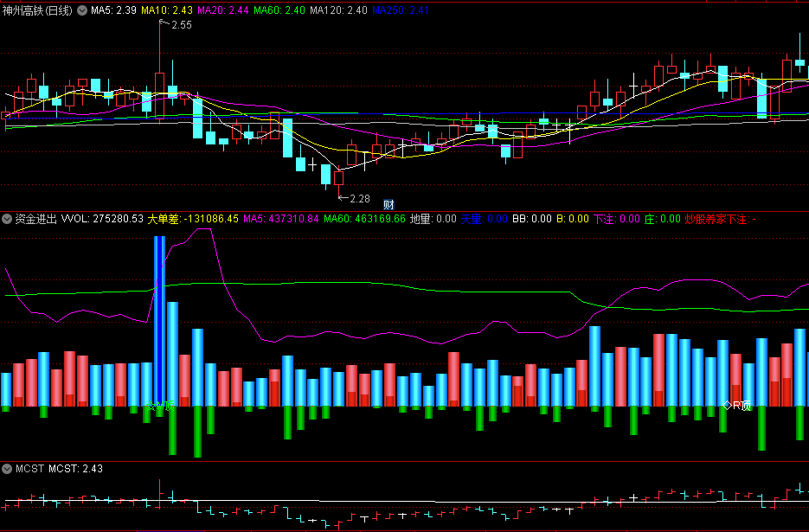The image size is (809, 532).
Task: Select the MA250: 2.41 legend
Action: [x=401, y=10]
